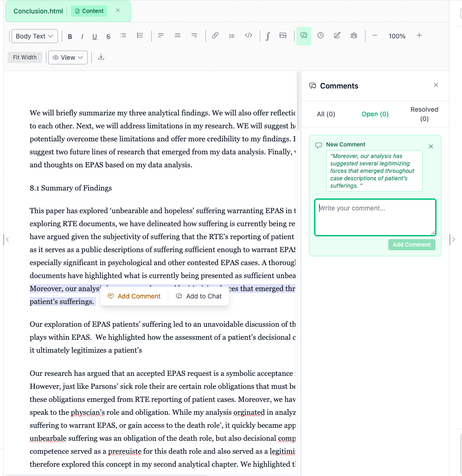This screenshot has width=462, height=476.
Task: Click the New Comment label
Action: [346, 145]
